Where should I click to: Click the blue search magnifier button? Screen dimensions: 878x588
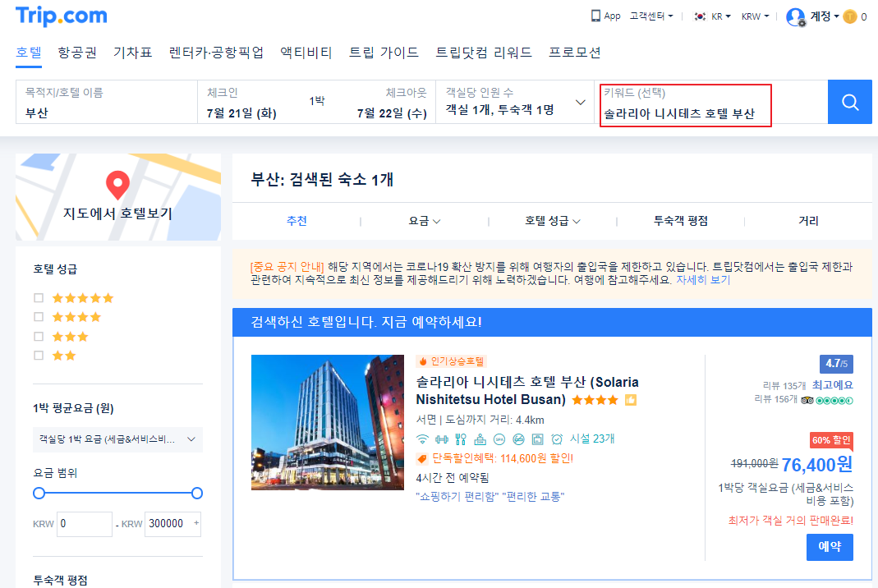[850, 102]
